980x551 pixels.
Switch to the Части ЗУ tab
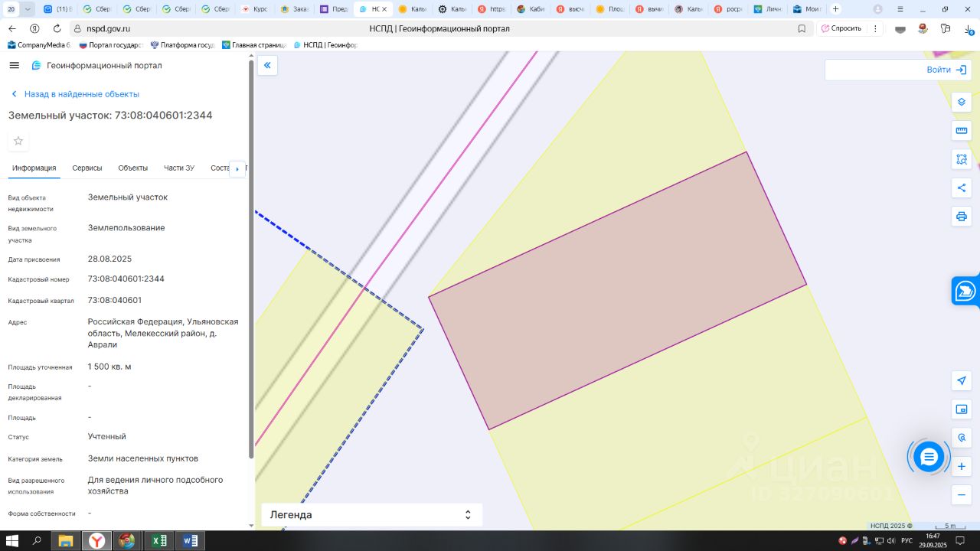pyautogui.click(x=179, y=168)
